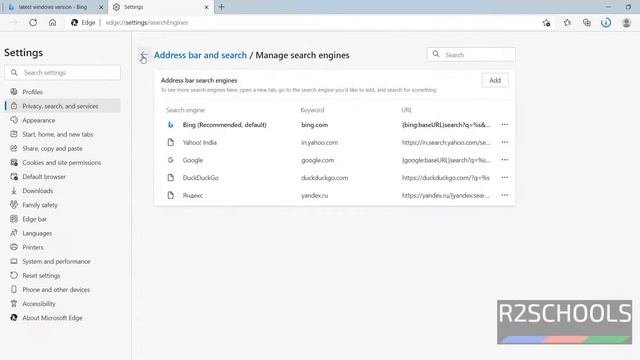This screenshot has height=360, width=640.
Task: Open About Microsoft Edge page
Action: 52,318
